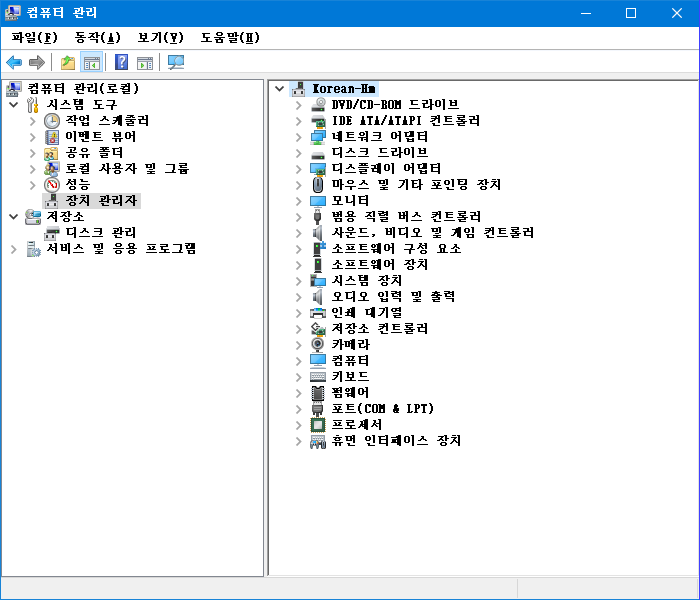Screen dimensions: 700x600
Task: Open the 파일(F) menu
Action: pos(34,38)
